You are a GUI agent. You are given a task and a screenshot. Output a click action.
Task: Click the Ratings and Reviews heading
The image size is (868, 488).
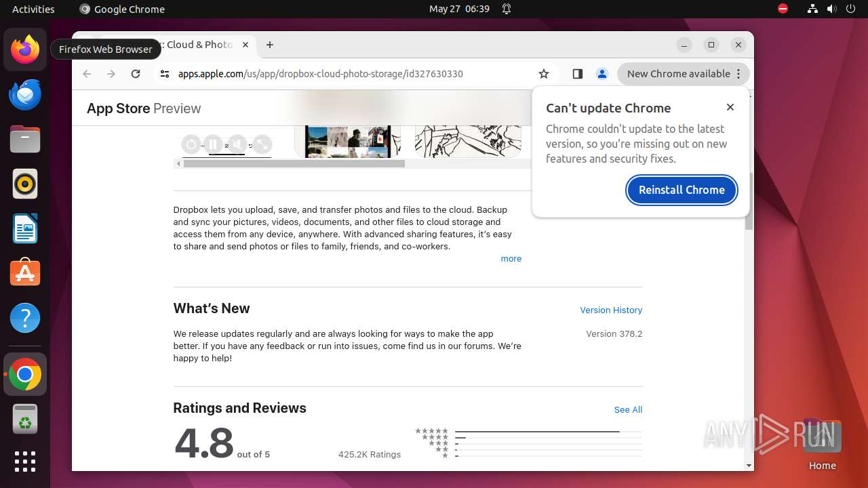240,408
